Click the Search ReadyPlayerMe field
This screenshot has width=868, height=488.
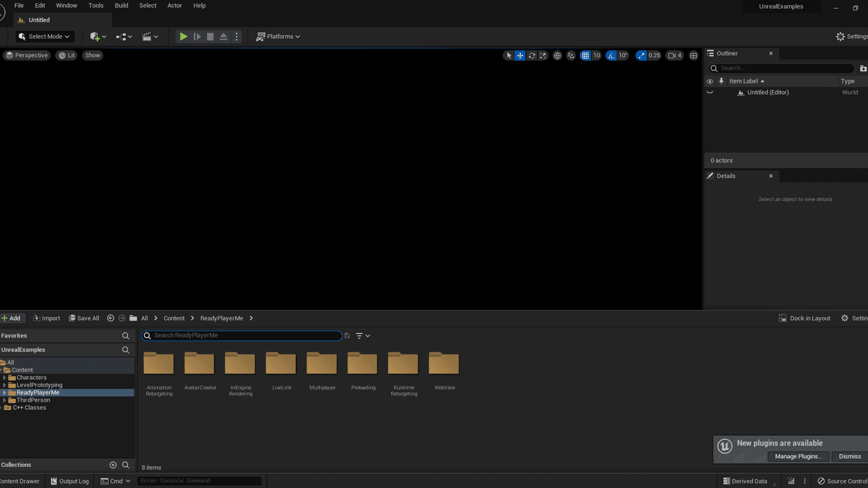tap(242, 335)
